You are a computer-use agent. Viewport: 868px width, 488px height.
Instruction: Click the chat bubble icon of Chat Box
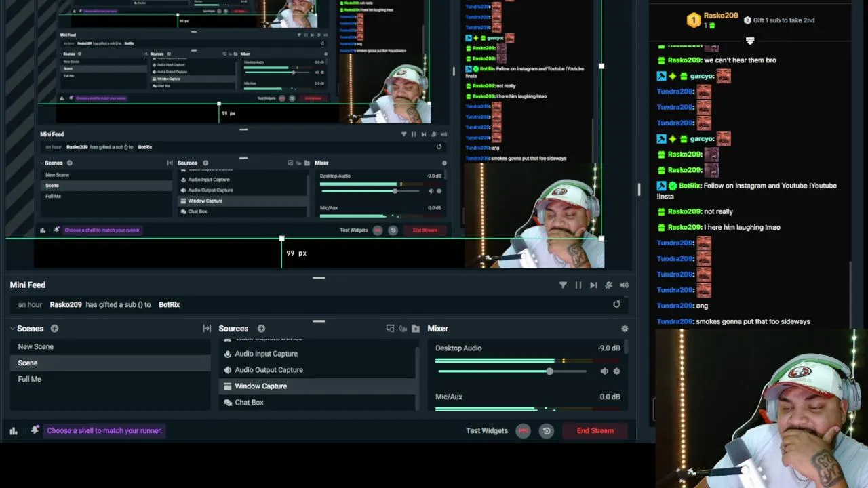tap(228, 403)
